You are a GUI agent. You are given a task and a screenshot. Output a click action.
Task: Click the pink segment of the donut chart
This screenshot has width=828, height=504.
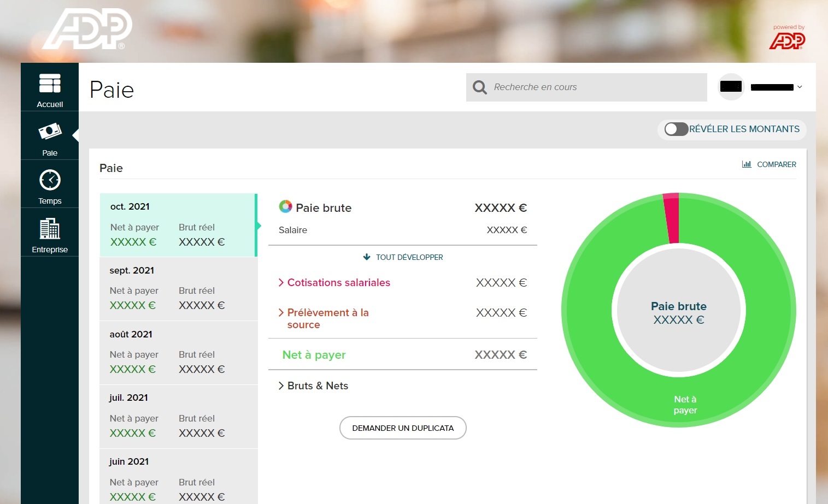point(671,217)
